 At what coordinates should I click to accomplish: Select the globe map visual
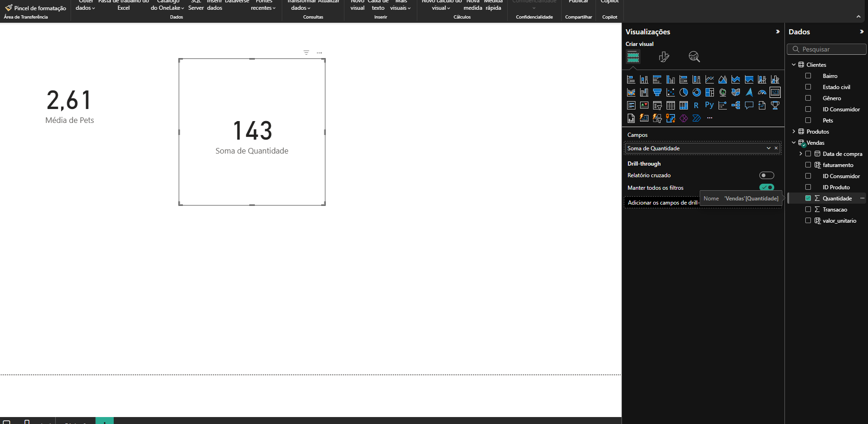point(723,93)
